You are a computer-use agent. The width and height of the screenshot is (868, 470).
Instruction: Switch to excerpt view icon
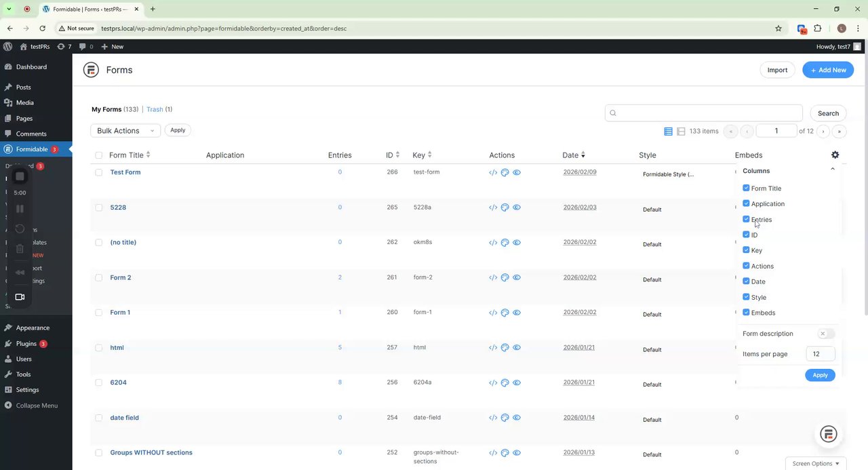[681, 132]
